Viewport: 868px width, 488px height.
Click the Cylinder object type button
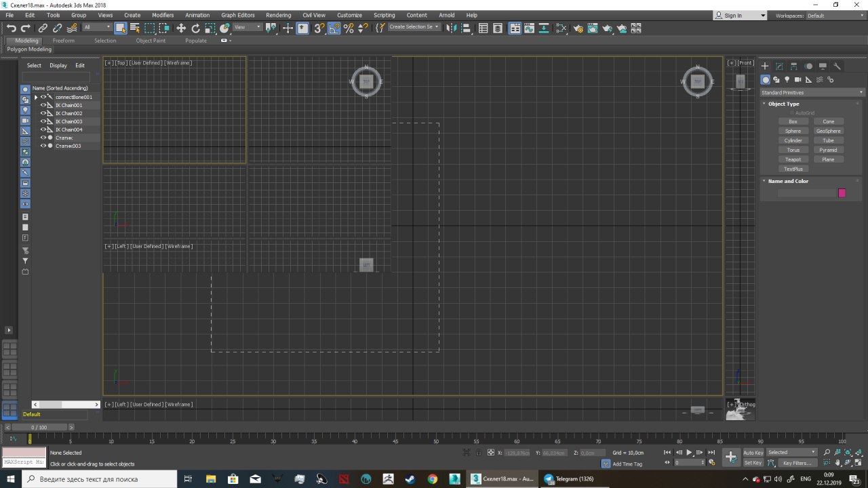point(793,140)
